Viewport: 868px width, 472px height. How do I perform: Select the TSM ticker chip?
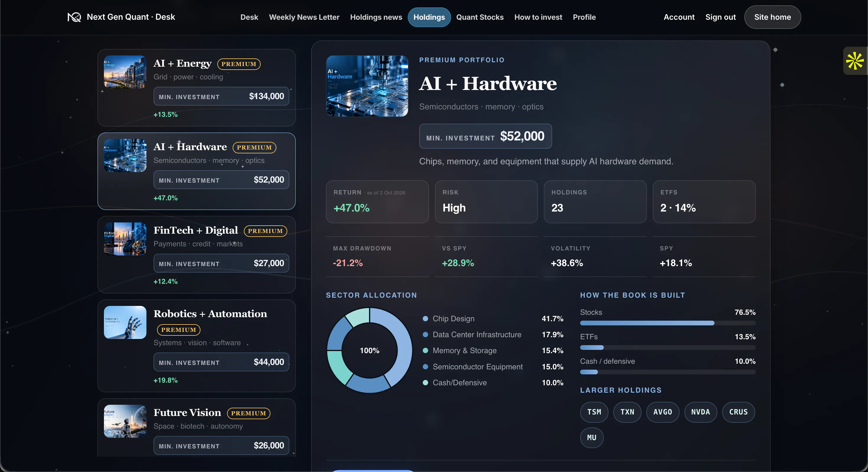coord(594,412)
